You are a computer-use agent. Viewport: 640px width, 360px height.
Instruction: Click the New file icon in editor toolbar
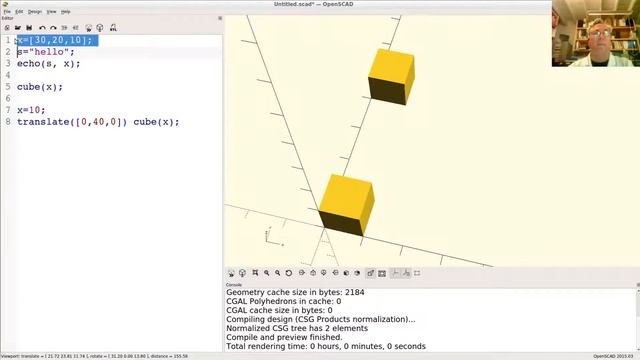tap(7, 28)
